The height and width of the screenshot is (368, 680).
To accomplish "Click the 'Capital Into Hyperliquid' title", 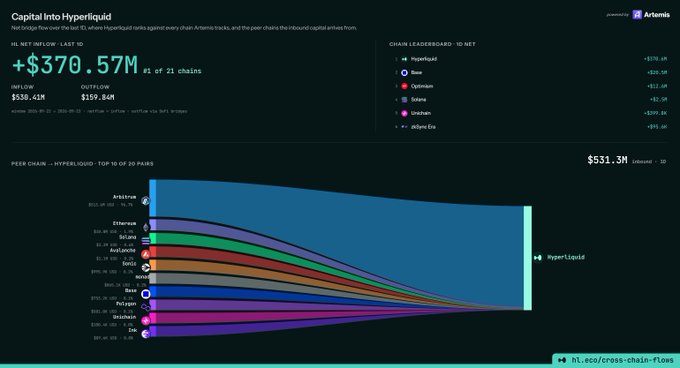I will click(61, 17).
